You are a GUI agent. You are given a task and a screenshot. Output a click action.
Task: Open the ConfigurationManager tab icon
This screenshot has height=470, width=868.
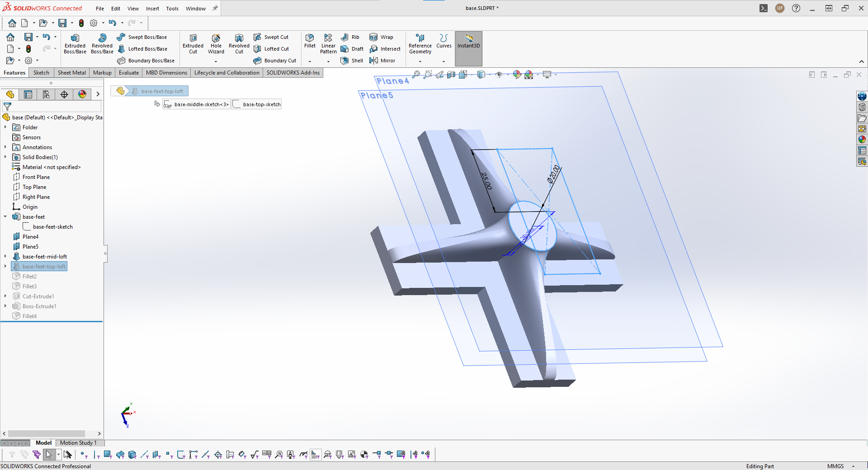click(46, 94)
